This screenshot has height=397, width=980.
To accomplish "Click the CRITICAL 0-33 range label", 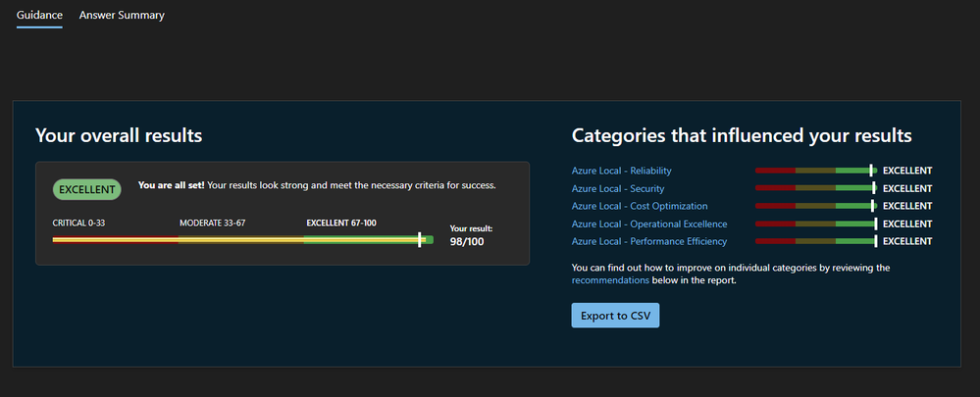I will [78, 223].
